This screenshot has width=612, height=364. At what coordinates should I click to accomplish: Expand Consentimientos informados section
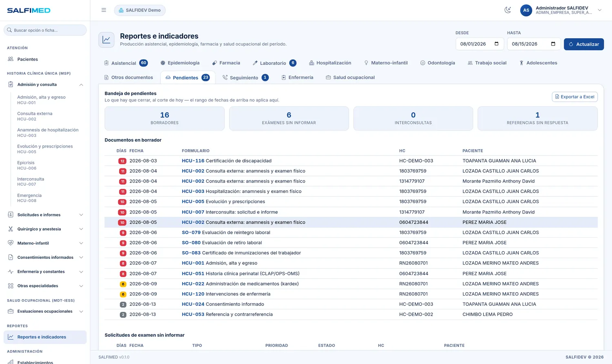[x=45, y=258]
